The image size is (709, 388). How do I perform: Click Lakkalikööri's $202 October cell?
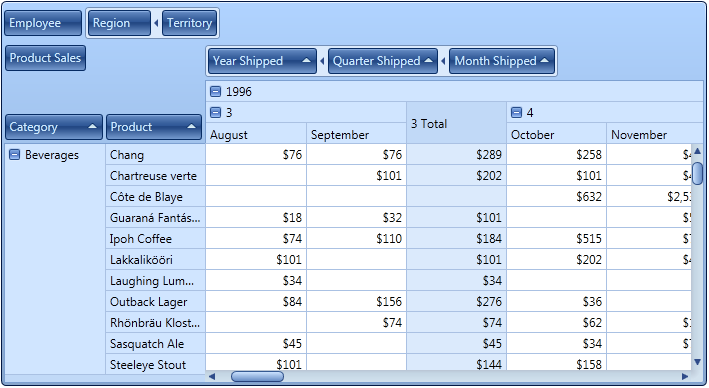556,260
